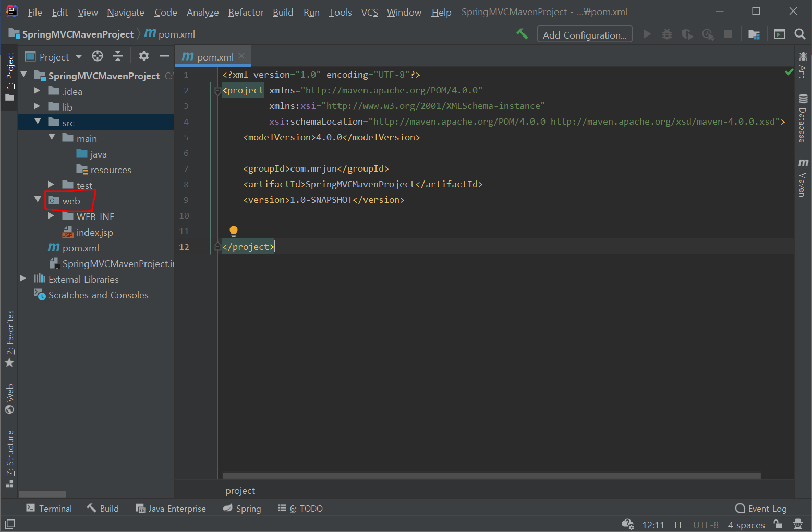This screenshot has height=532, width=812.
Task: Hide the Project panel with minus icon
Action: (x=164, y=56)
